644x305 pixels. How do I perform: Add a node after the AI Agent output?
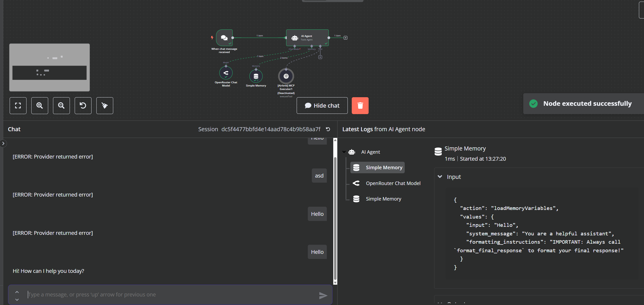345,37
